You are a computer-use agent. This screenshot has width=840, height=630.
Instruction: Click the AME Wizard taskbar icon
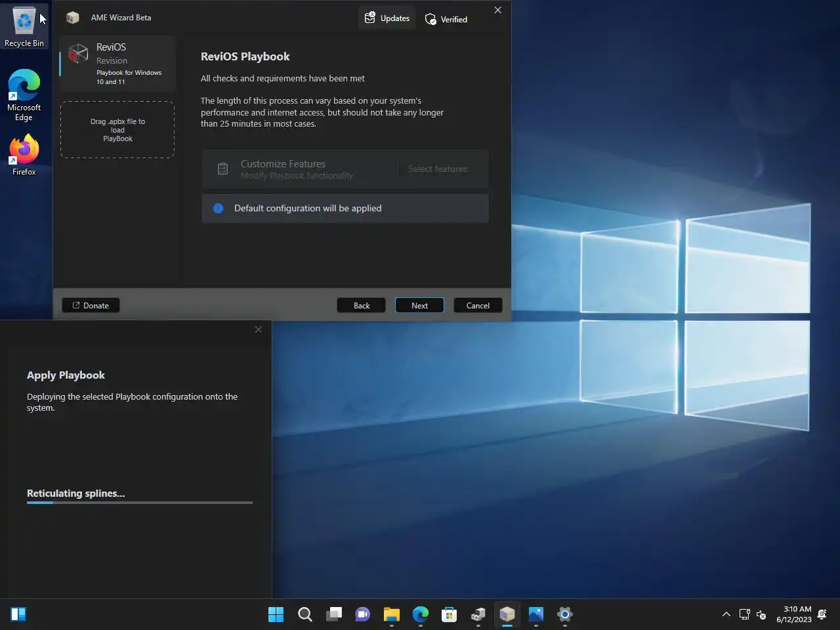point(507,614)
